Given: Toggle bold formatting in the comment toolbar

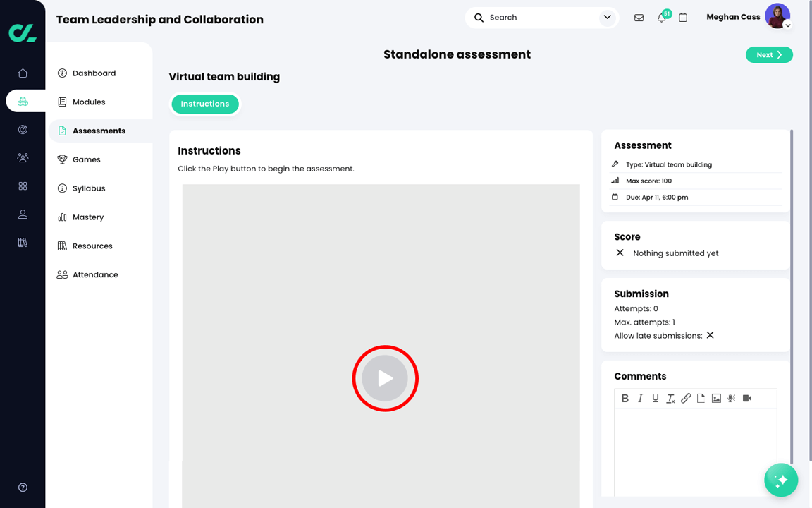Looking at the screenshot, I should click(x=625, y=398).
